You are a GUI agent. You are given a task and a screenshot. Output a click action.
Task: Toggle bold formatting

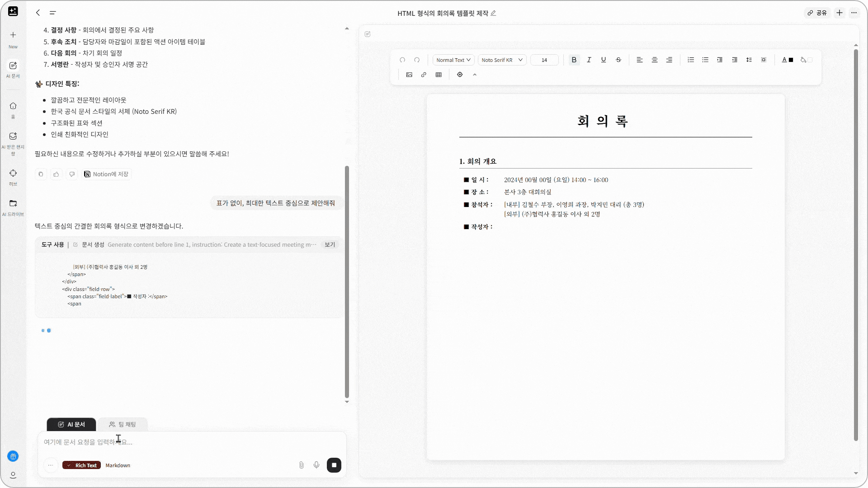pos(574,60)
